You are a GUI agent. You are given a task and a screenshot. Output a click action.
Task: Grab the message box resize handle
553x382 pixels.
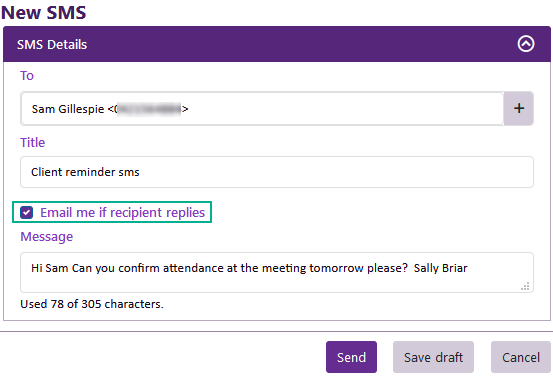[525, 286]
